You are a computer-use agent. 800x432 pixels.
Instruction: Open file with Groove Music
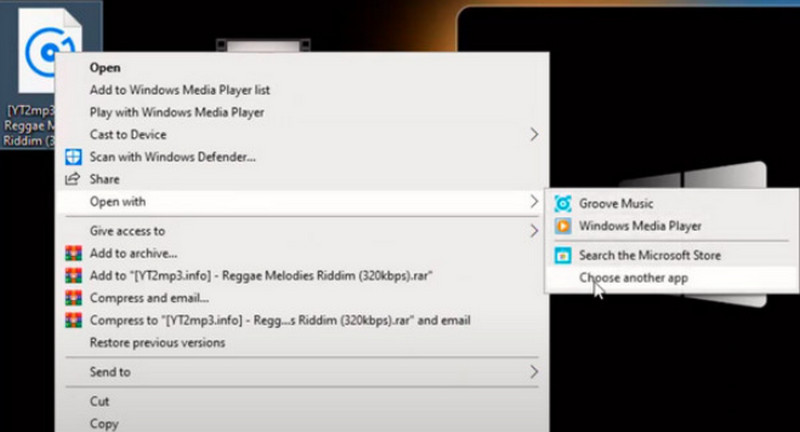point(672,204)
